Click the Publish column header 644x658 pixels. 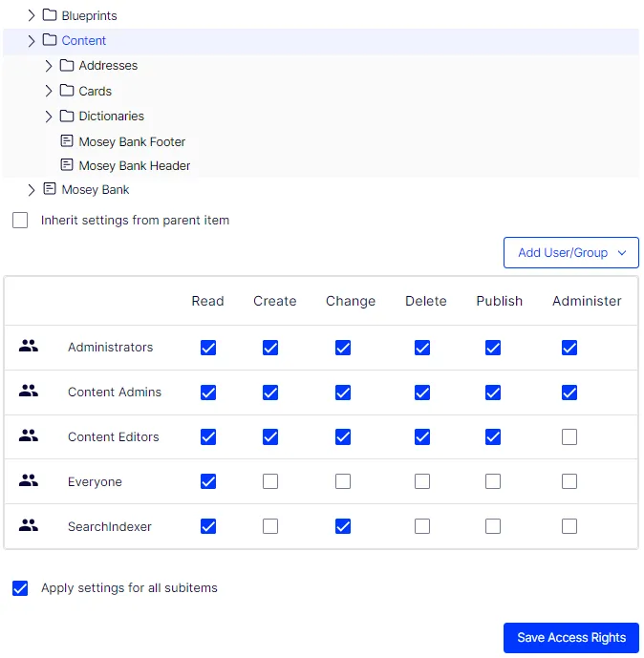(x=499, y=301)
